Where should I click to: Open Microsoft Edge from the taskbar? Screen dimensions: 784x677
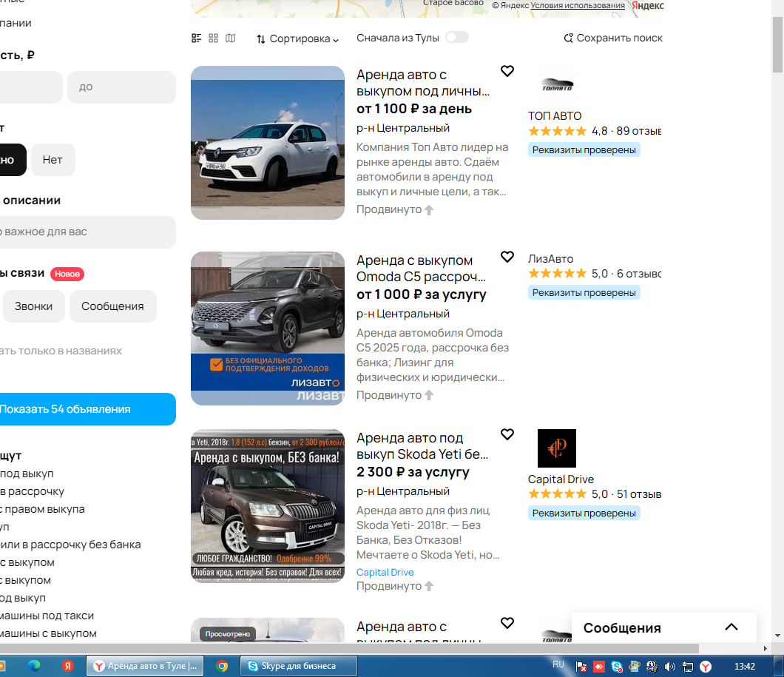[34, 666]
